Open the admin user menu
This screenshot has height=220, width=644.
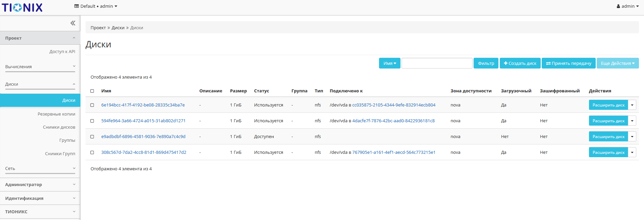click(628, 6)
